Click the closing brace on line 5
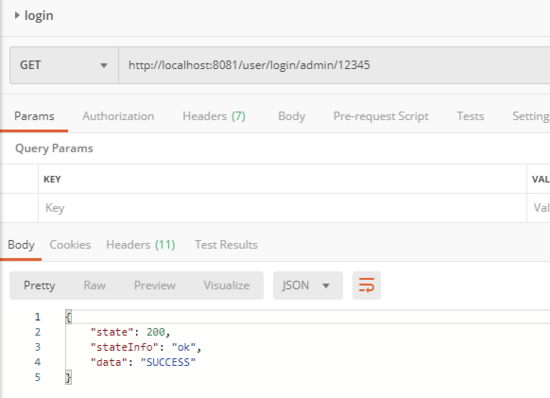The image size is (550, 398). (68, 378)
